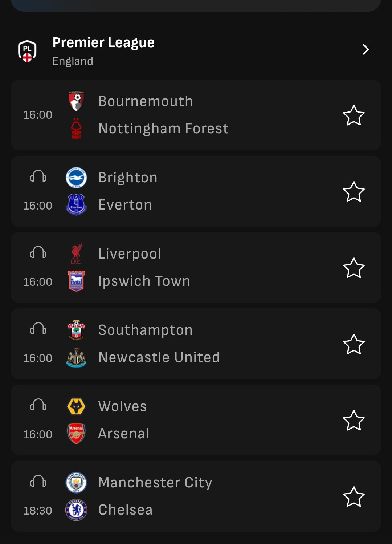The image size is (392, 544).
Task: Expand Premier League with the chevron arrow
Action: [366, 49]
